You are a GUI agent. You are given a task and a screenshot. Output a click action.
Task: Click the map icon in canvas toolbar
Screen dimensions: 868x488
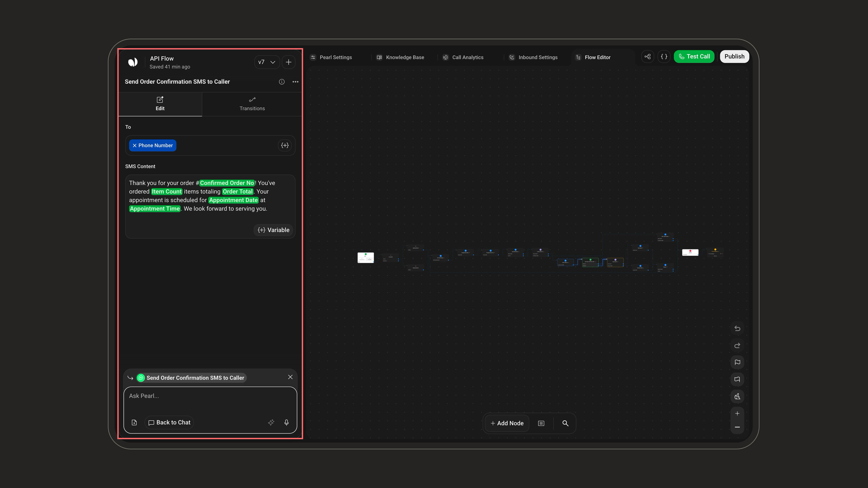(737, 380)
